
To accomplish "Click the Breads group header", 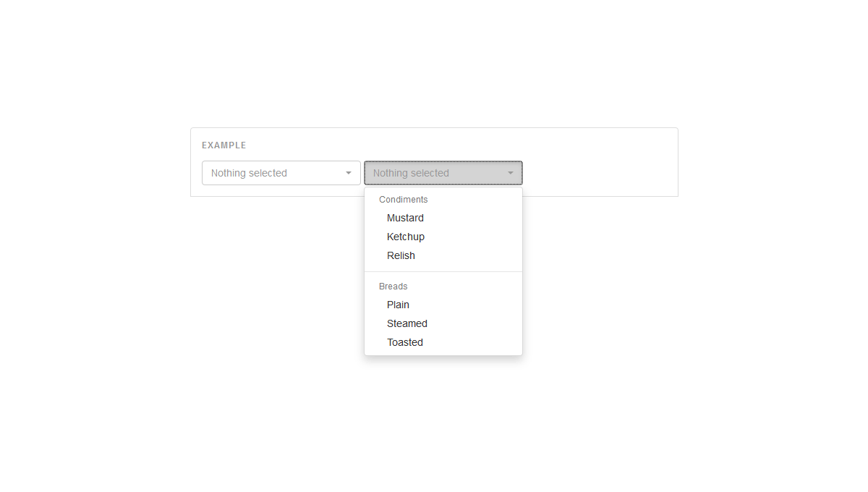I will [393, 287].
